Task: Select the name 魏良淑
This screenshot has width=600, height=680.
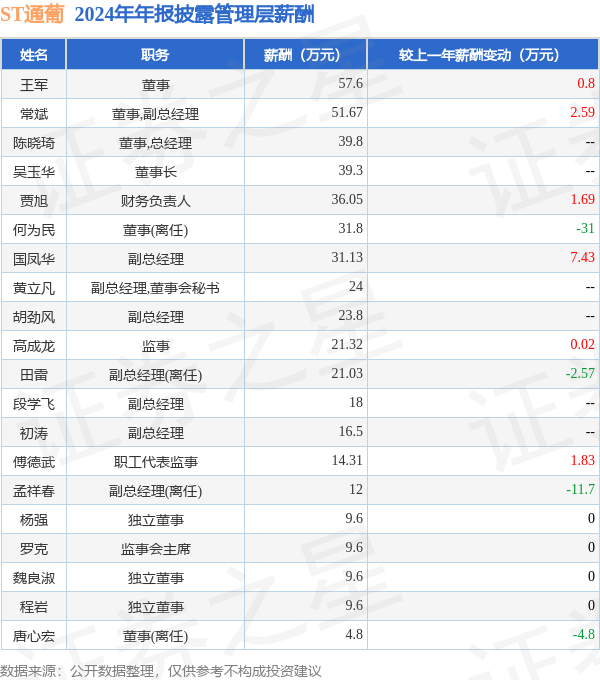Action: click(34, 578)
